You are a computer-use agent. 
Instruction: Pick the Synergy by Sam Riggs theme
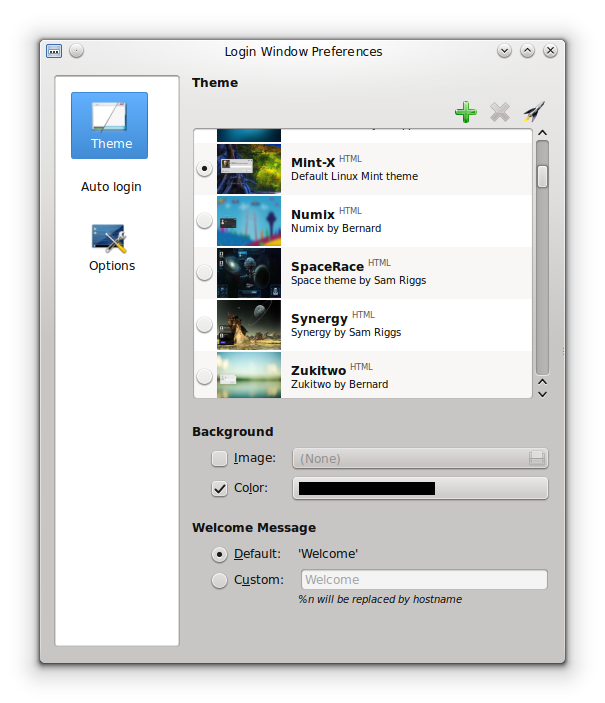363,325
